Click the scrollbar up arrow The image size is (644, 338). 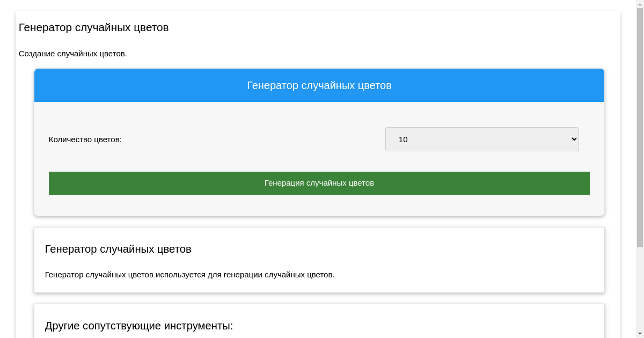pos(640,4)
